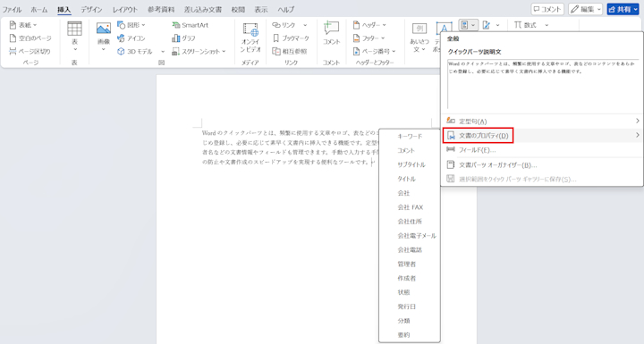The width and height of the screenshot is (644, 344).
Task: Expand the 3D モデル dropdown arrow
Action: pyautogui.click(x=163, y=51)
